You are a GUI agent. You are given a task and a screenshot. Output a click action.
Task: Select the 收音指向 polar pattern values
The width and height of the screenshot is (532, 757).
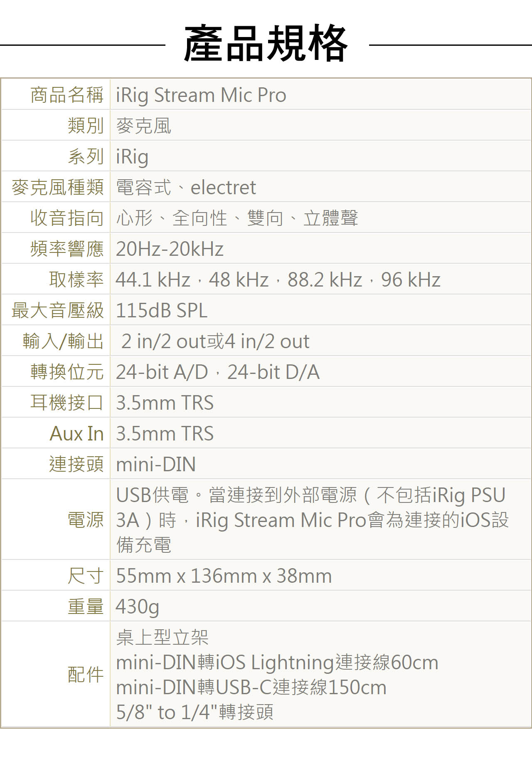point(237,218)
